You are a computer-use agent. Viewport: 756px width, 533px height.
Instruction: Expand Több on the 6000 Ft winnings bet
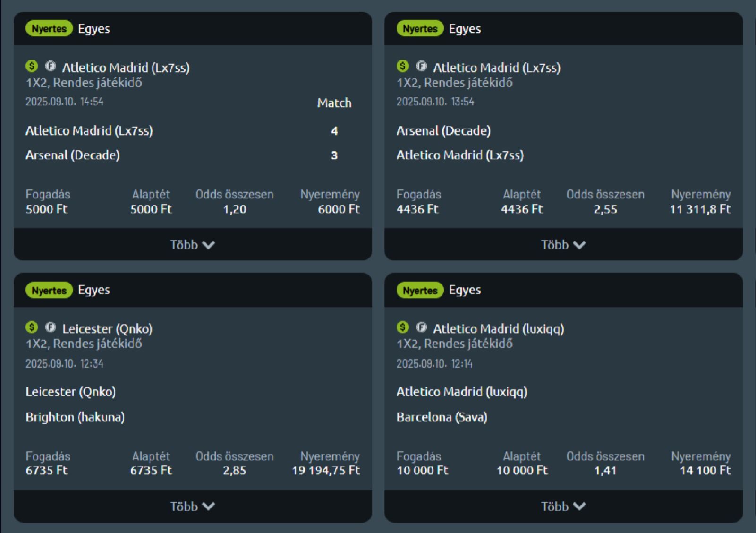(192, 245)
